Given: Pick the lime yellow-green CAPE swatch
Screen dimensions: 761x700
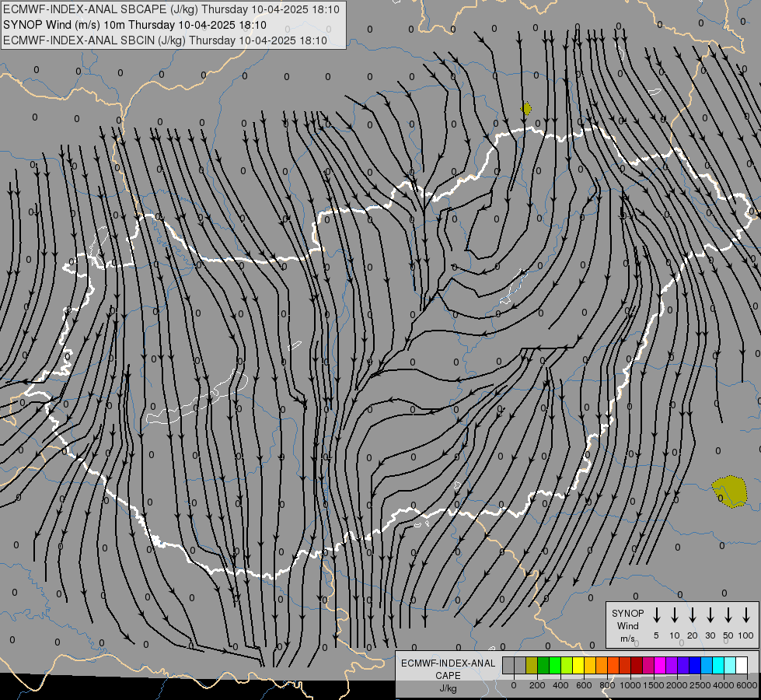Looking at the screenshot, I should click(x=567, y=665).
